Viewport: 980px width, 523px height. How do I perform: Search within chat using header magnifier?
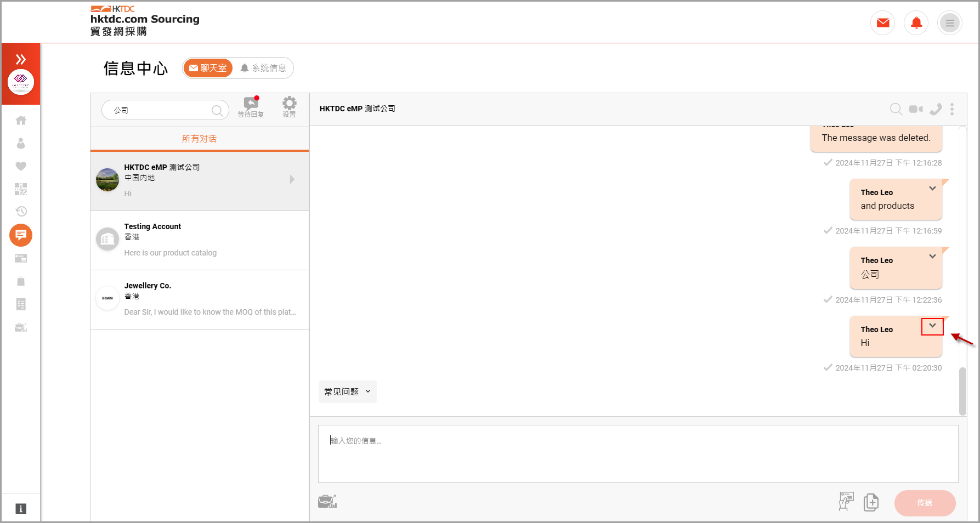point(896,109)
